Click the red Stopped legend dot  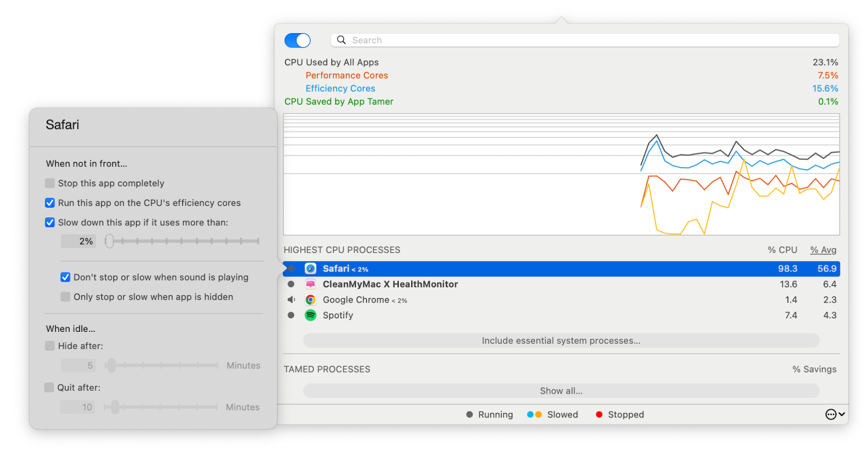pyautogui.click(x=599, y=414)
